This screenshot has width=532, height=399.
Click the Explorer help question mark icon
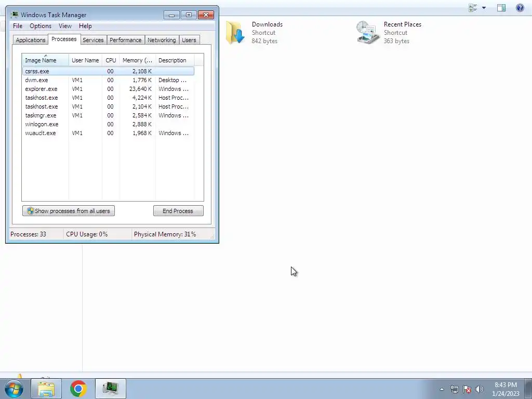pyautogui.click(x=520, y=7)
